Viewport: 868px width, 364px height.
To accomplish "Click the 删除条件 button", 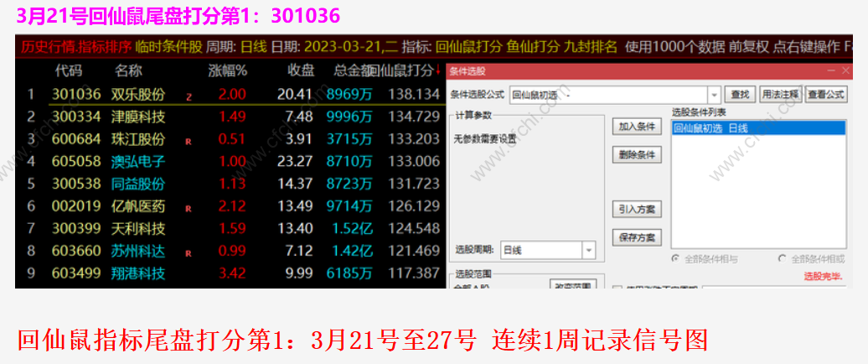I will tap(637, 155).
